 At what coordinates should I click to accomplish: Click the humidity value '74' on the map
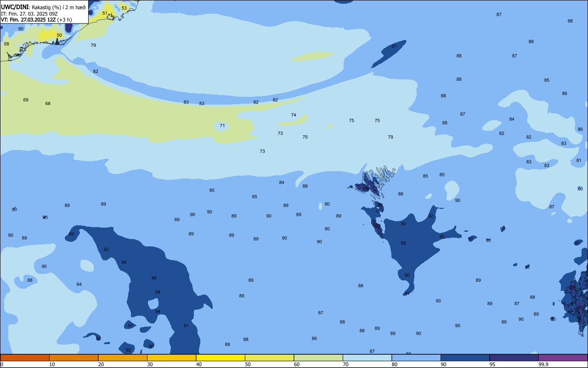tap(294, 115)
